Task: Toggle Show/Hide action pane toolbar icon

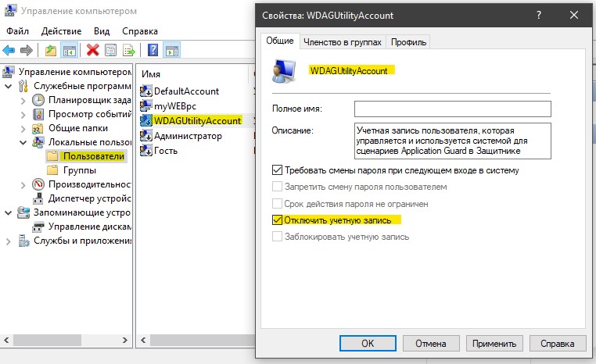Action: [x=172, y=50]
